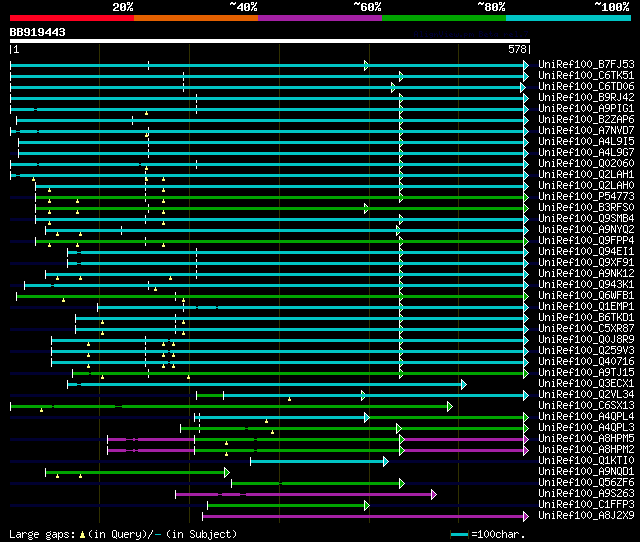Select UniRef100_Q2LAH1 label
Image resolution: width=640 pixels, height=542 pixels.
coord(586,175)
